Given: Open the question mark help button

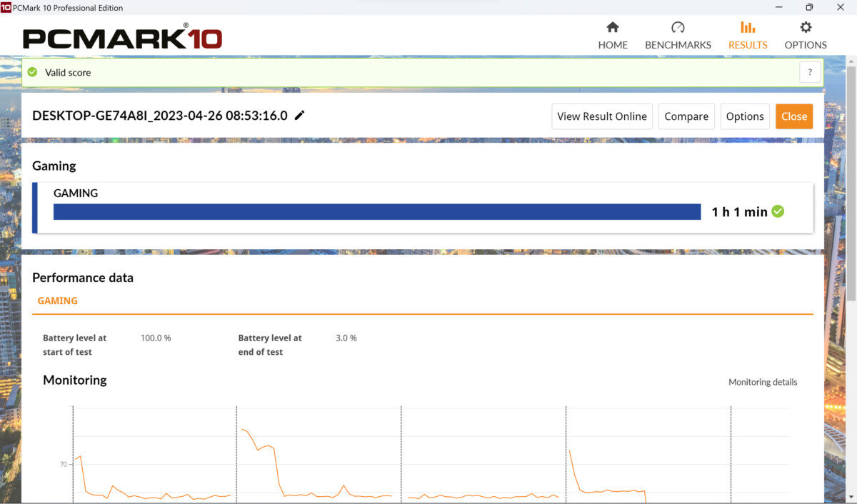Looking at the screenshot, I should [x=810, y=72].
